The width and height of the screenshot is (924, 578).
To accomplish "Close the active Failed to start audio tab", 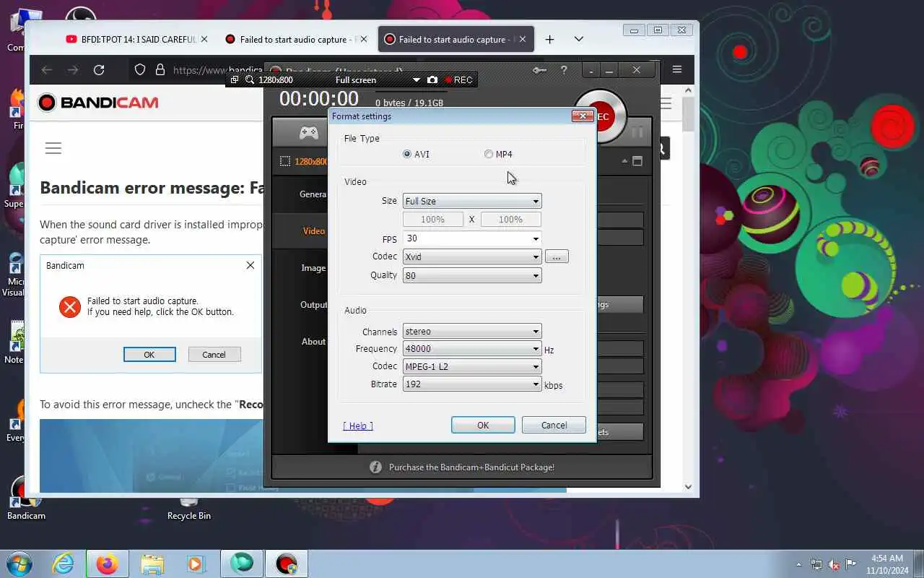I will click(x=523, y=39).
